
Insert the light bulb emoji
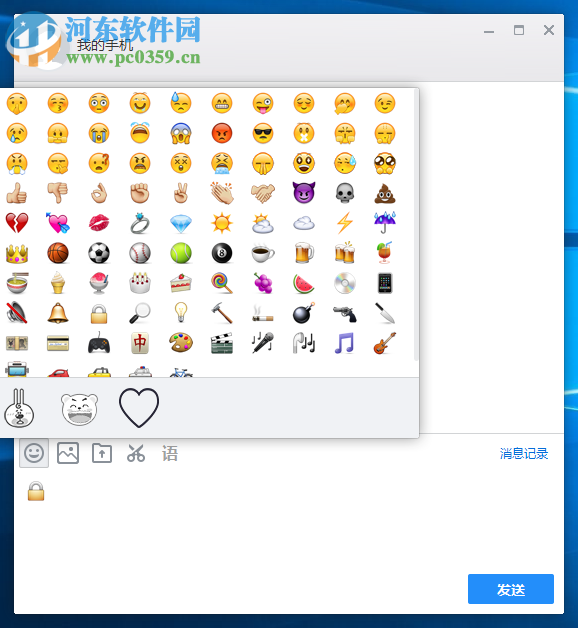point(181,313)
